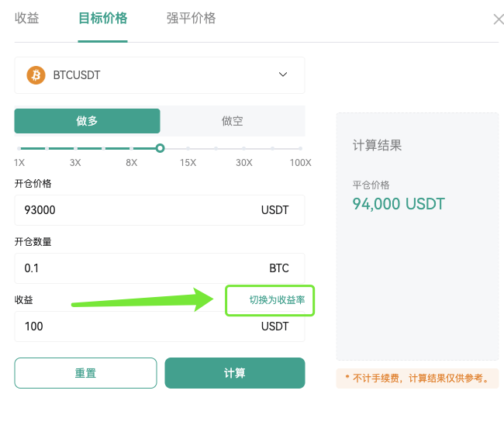
Task: Switch to the 收益 tab
Action: click(x=26, y=18)
